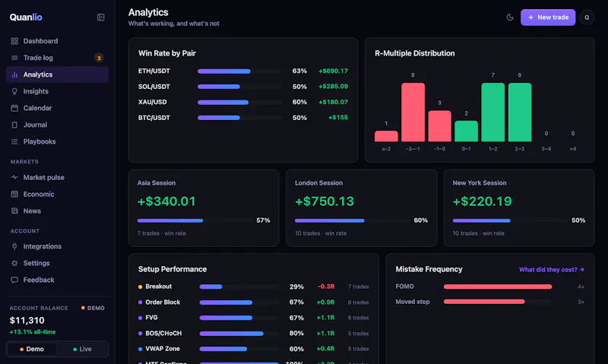Click the Trade log badge showing 3
Viewport: 608px width, 364px height.
point(99,58)
